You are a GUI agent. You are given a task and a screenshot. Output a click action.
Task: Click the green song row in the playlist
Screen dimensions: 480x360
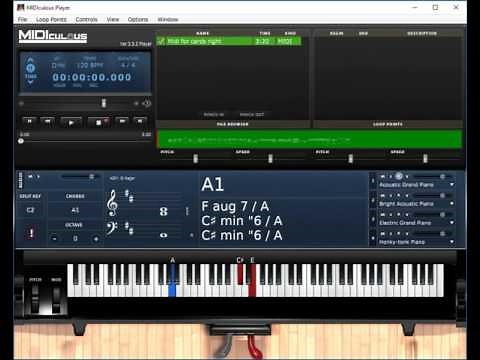[x=230, y=41]
